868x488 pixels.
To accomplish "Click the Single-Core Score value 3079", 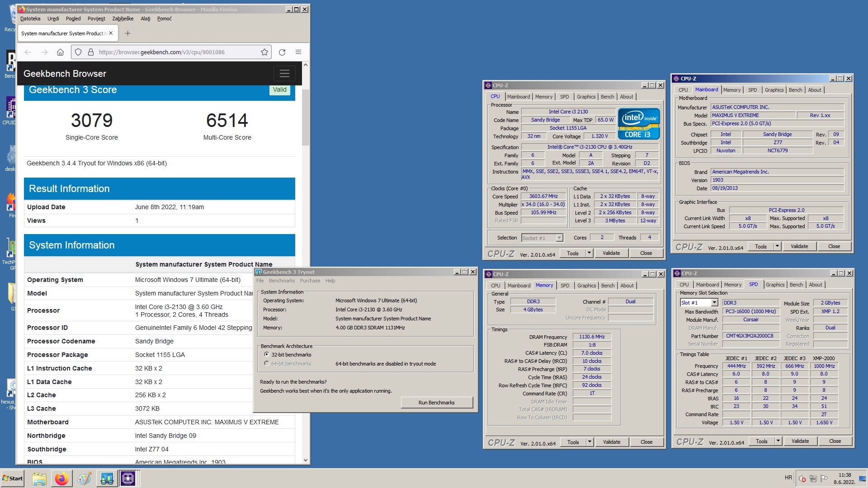I will tap(92, 120).
